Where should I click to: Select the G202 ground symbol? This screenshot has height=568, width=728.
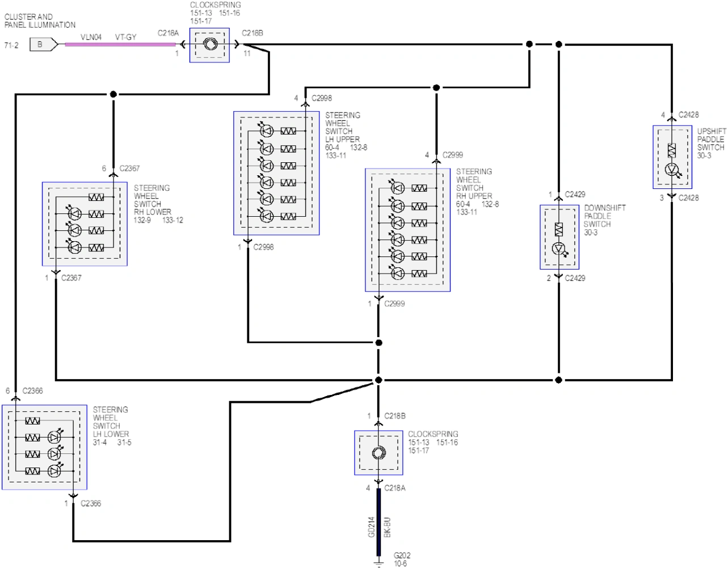click(x=378, y=563)
